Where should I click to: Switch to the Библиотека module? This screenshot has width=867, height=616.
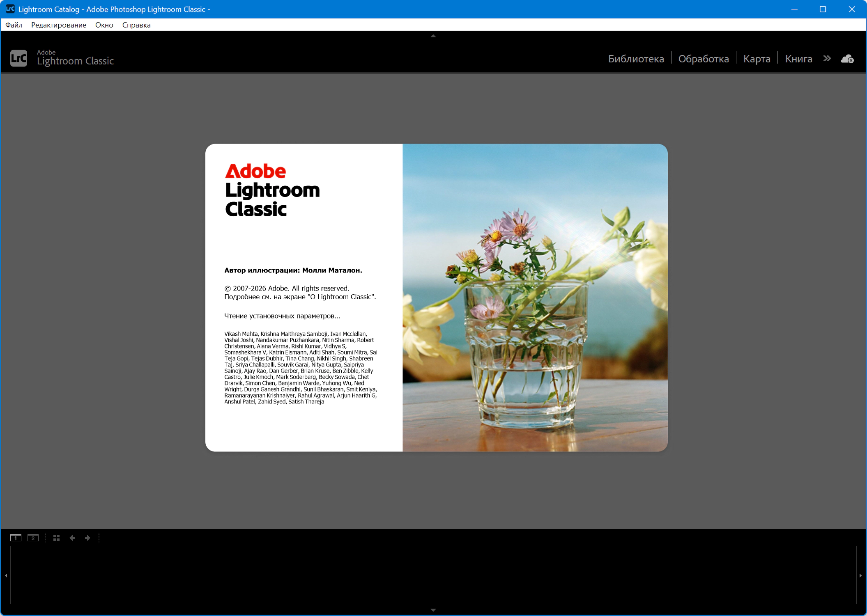[x=636, y=59]
